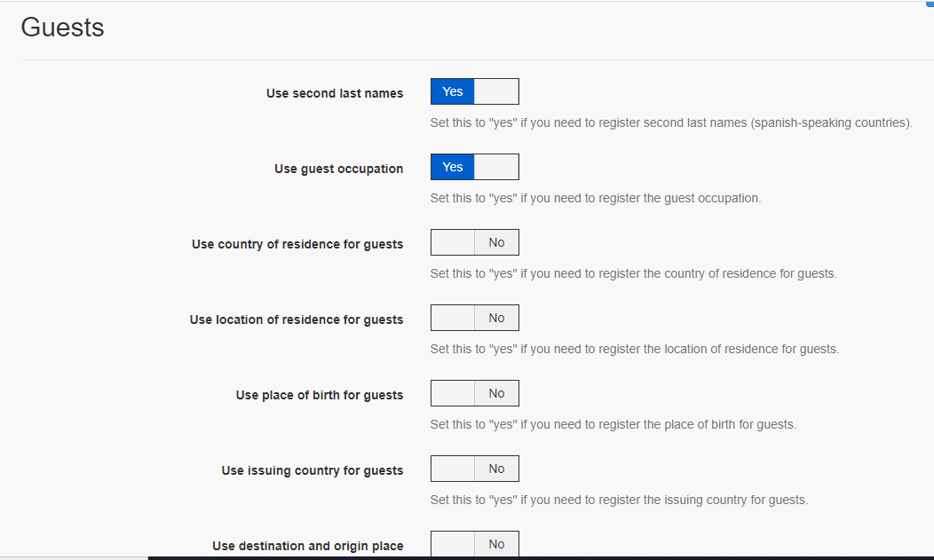This screenshot has width=934, height=560.
Task: Click 'Use location of residence for guests' label
Action: click(296, 319)
